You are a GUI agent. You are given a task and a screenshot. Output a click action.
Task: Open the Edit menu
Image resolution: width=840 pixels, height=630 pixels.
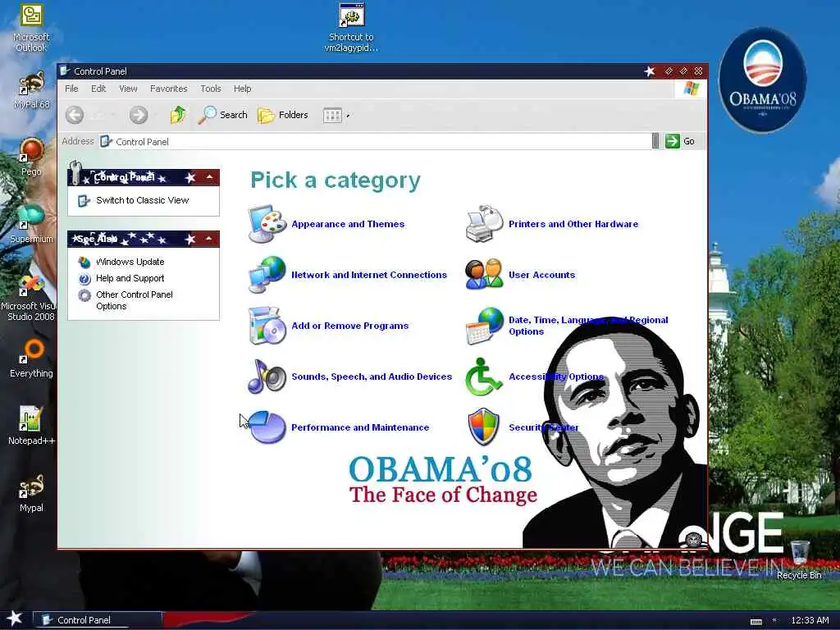(x=98, y=89)
